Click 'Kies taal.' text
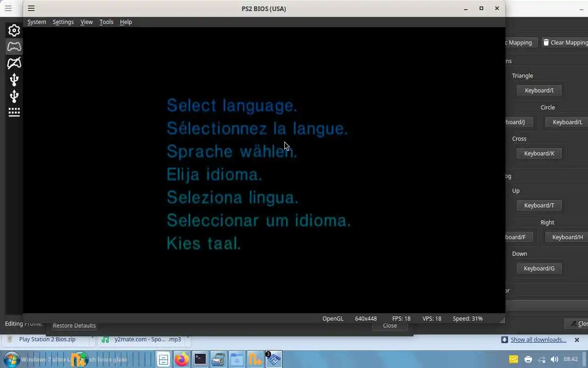Viewport: 588px width, 368px height. [x=204, y=243]
